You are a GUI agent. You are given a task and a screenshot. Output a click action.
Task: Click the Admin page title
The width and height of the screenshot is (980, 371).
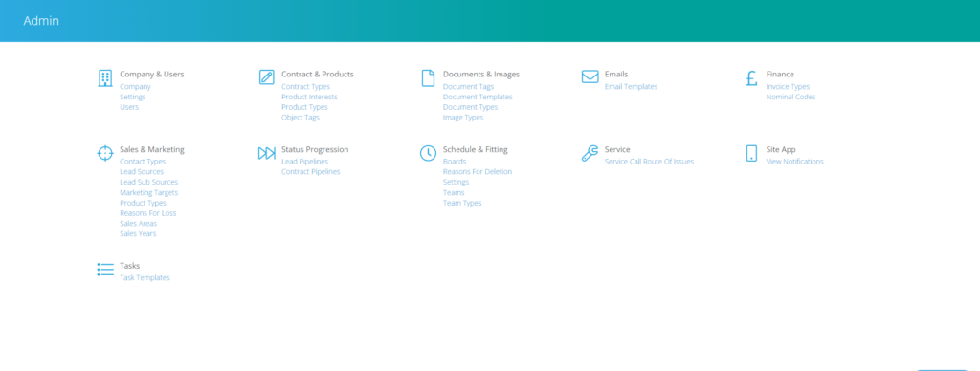[x=41, y=21]
